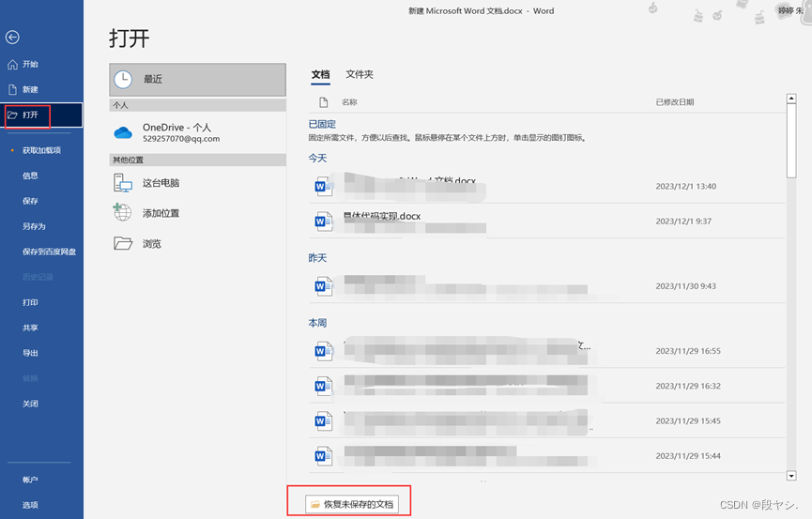The height and width of the screenshot is (519, 812).
Task: Click the document icon in the list header
Action: point(324,102)
